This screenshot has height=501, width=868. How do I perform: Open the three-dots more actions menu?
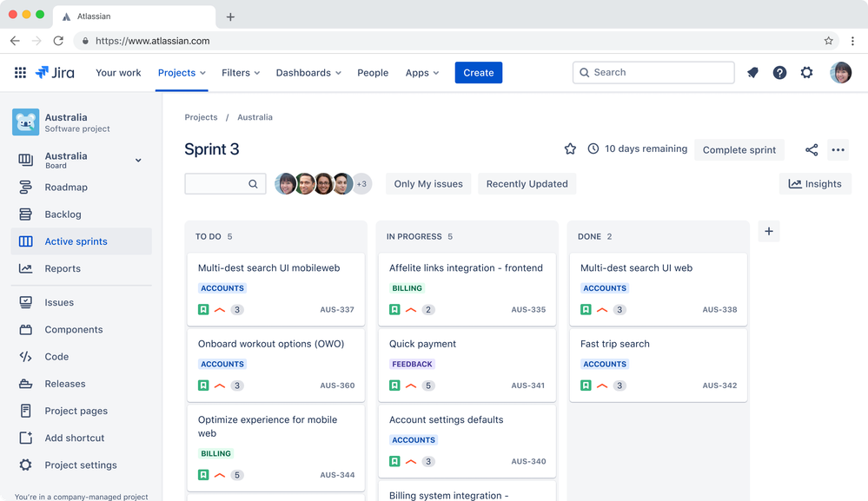pos(838,150)
